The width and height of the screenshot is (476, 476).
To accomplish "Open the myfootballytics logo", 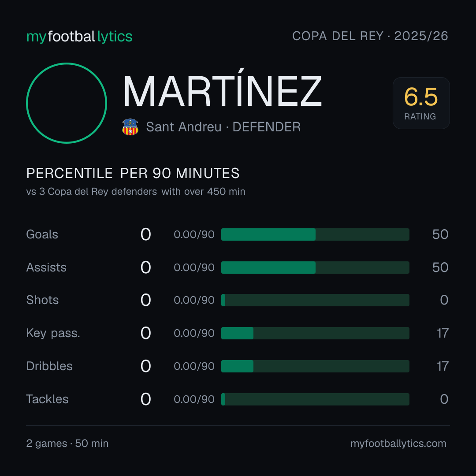I will pyautogui.click(x=79, y=37).
